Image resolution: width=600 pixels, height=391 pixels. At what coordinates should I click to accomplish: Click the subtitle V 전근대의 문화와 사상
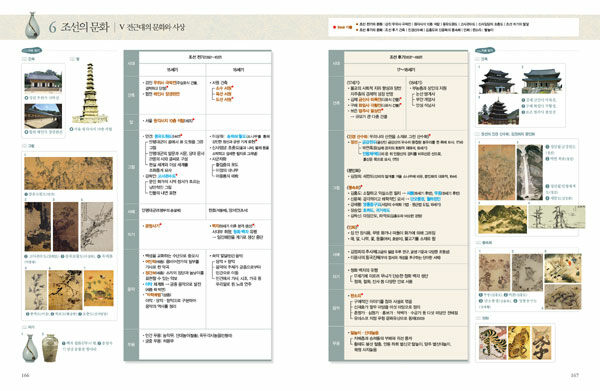pos(152,27)
